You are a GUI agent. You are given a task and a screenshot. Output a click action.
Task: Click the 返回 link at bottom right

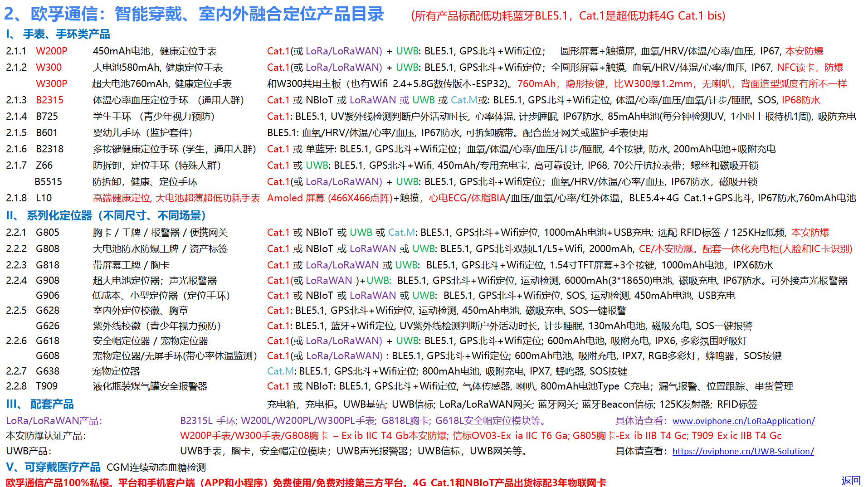point(851,480)
